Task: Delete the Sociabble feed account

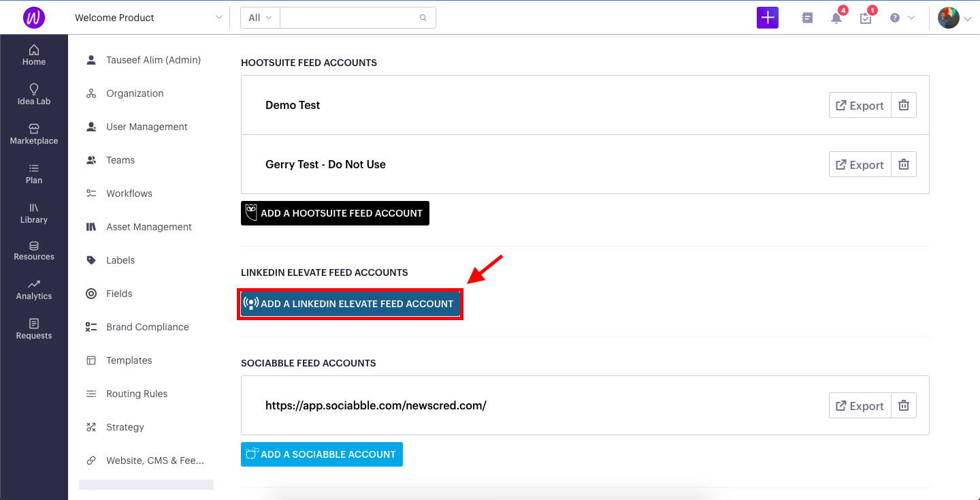Action: tap(904, 405)
